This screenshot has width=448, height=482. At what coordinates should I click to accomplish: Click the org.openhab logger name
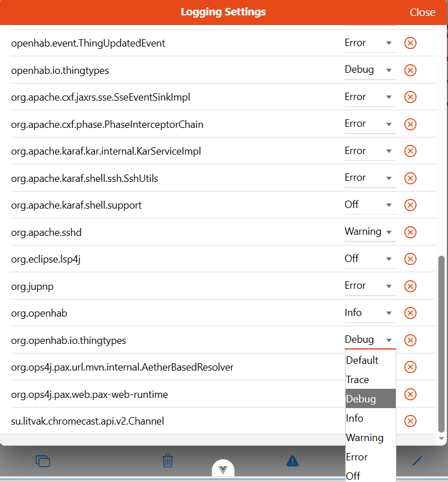click(39, 313)
